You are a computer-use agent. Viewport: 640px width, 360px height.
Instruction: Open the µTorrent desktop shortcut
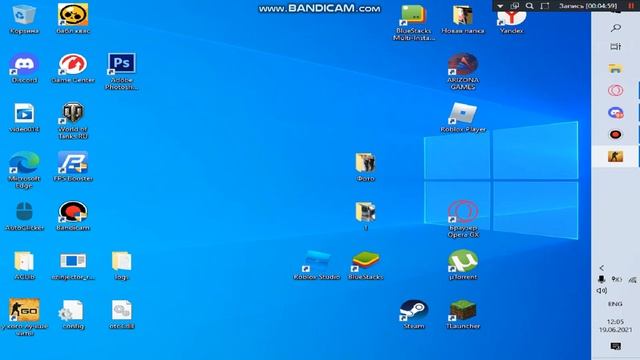pyautogui.click(x=463, y=265)
